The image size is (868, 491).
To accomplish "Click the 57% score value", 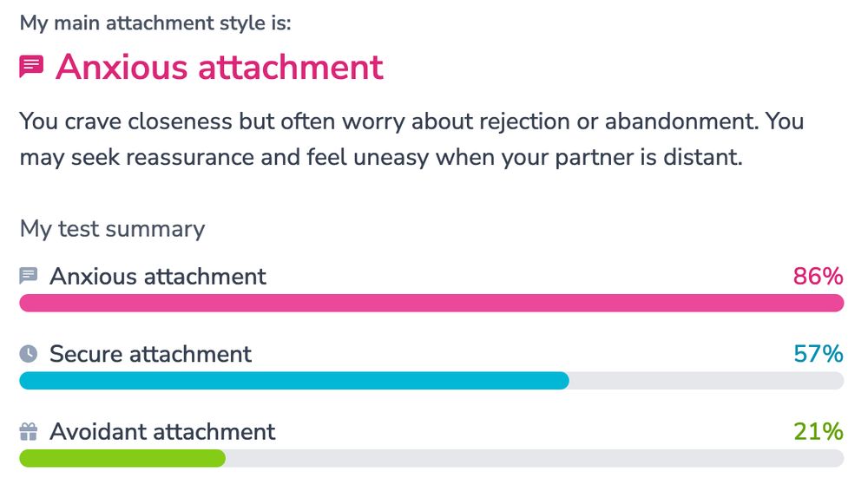I will [819, 354].
